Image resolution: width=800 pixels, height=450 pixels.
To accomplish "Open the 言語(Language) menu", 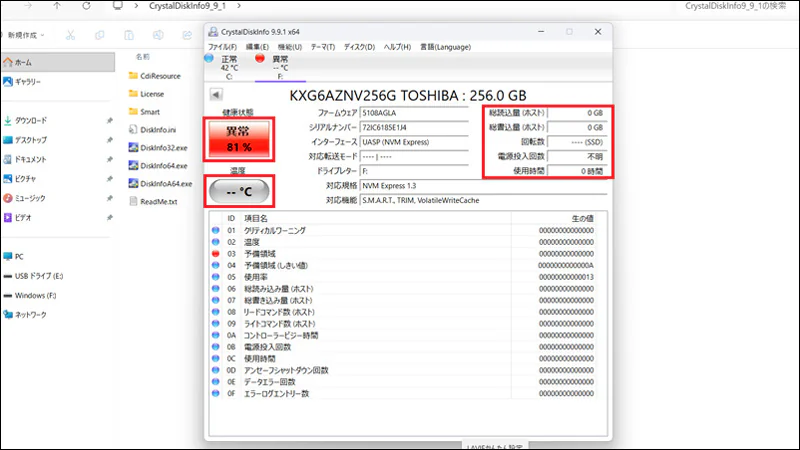I will click(x=445, y=47).
